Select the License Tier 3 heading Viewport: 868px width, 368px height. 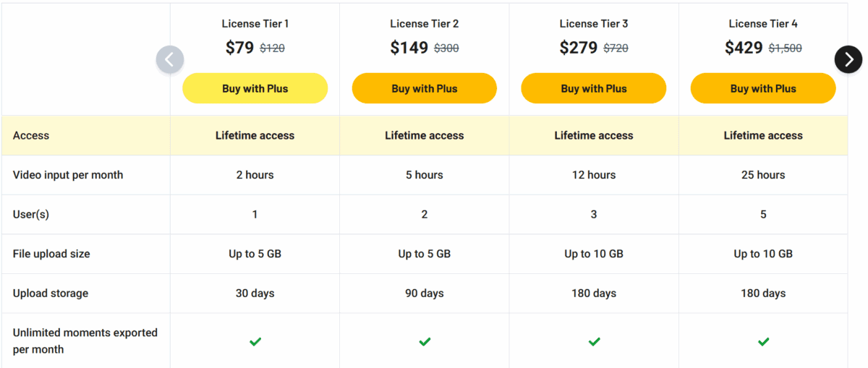(594, 24)
